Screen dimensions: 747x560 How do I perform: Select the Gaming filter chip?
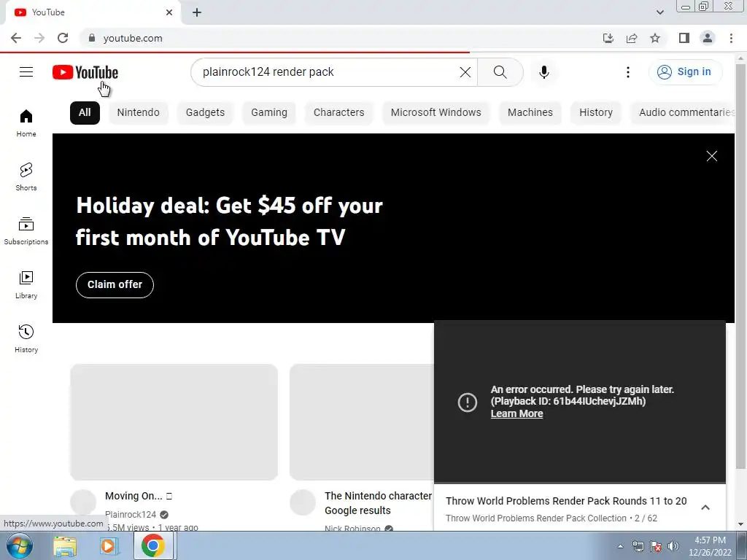tap(269, 113)
